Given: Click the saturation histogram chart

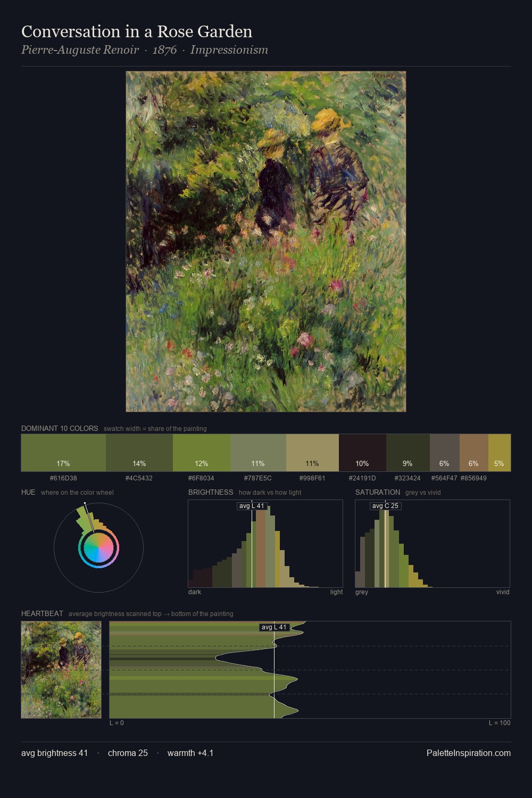Looking at the screenshot, I should tap(433, 544).
